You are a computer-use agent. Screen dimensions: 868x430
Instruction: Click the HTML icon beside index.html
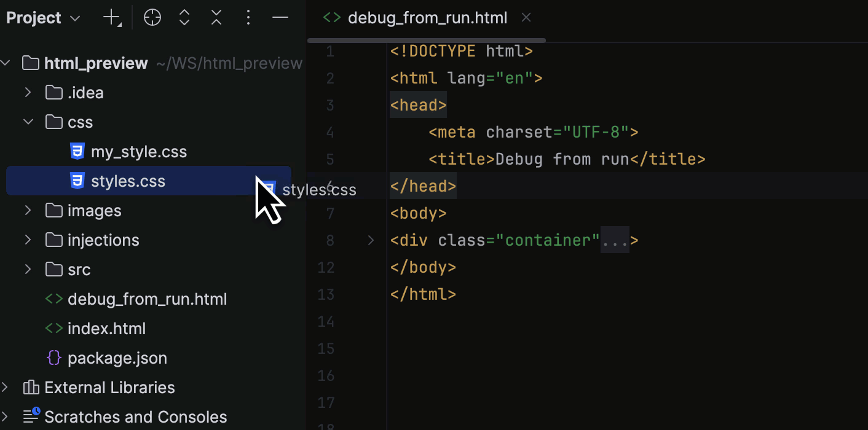point(53,328)
